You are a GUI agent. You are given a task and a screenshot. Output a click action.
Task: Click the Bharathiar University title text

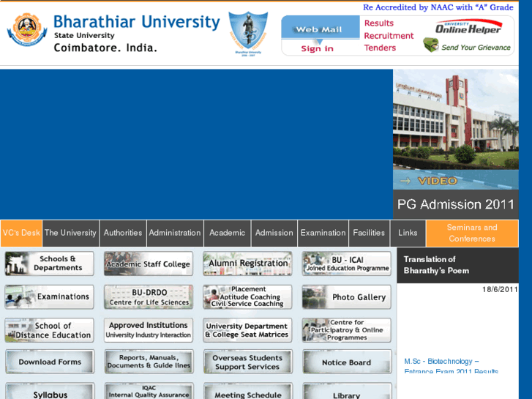click(137, 22)
